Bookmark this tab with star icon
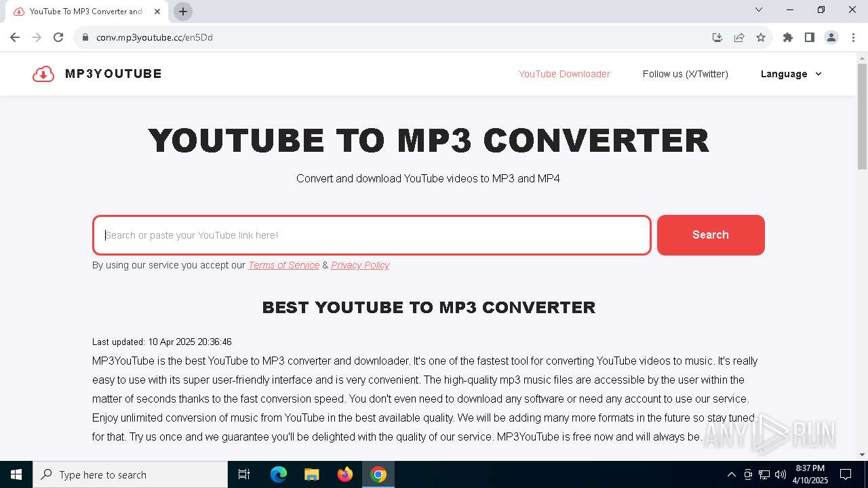 (761, 37)
